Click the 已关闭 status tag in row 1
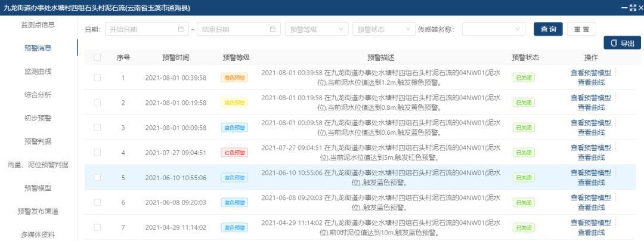Screen dimensions: 644x241 [524, 78]
